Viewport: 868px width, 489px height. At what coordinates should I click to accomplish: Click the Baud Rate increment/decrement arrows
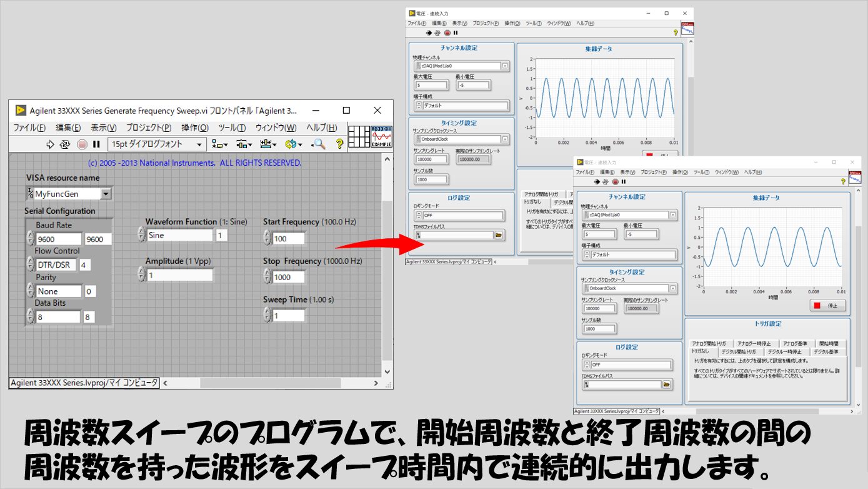click(x=30, y=238)
